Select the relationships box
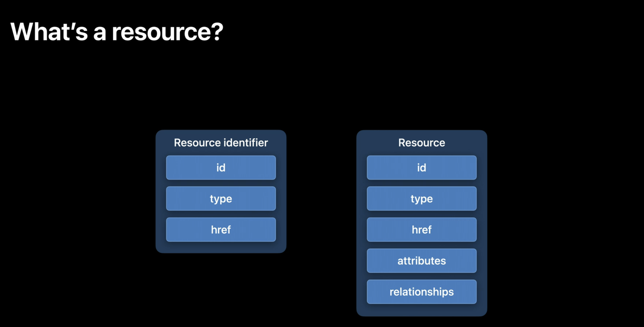 point(421,292)
